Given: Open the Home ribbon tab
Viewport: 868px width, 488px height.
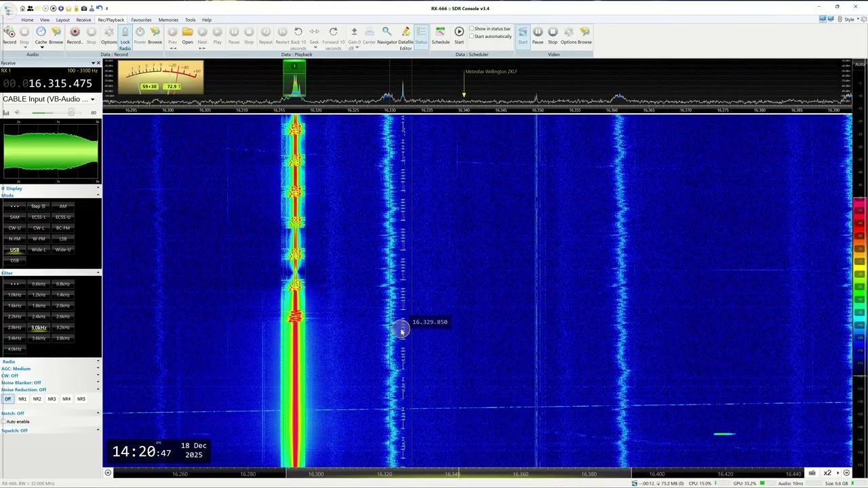Looking at the screenshot, I should click(27, 20).
